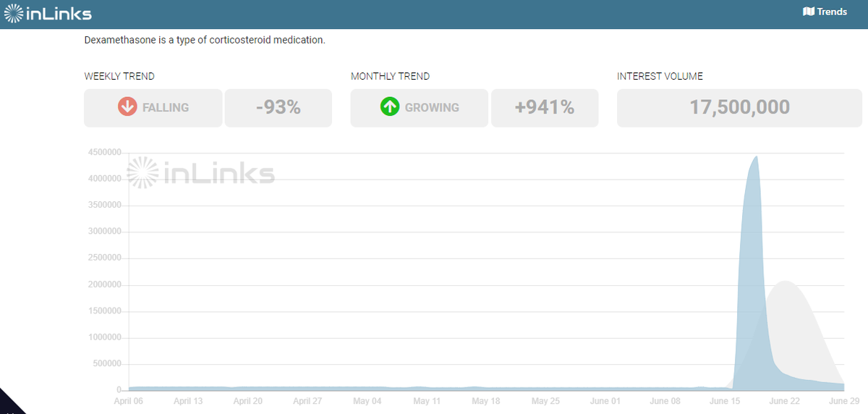Click the MONTHLY TREND heading

coord(390,76)
